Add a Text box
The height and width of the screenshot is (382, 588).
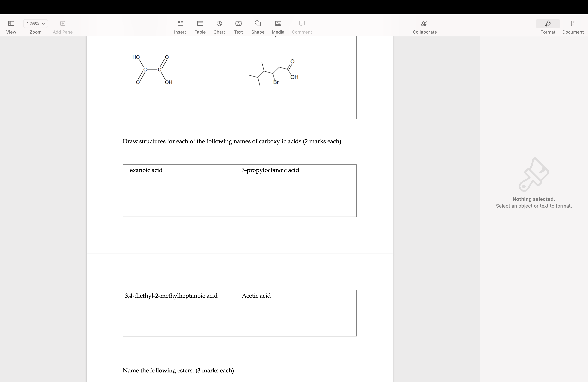point(238,27)
